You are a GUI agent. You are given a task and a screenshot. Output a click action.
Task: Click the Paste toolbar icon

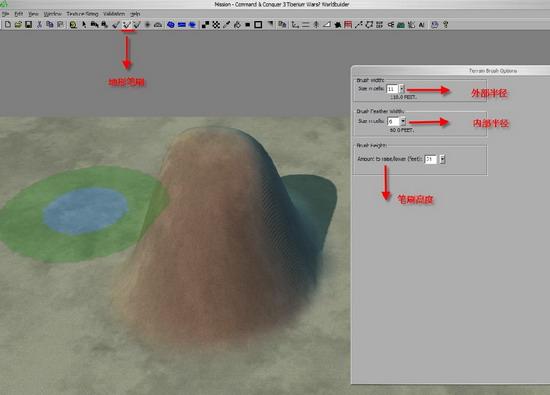pos(60,25)
